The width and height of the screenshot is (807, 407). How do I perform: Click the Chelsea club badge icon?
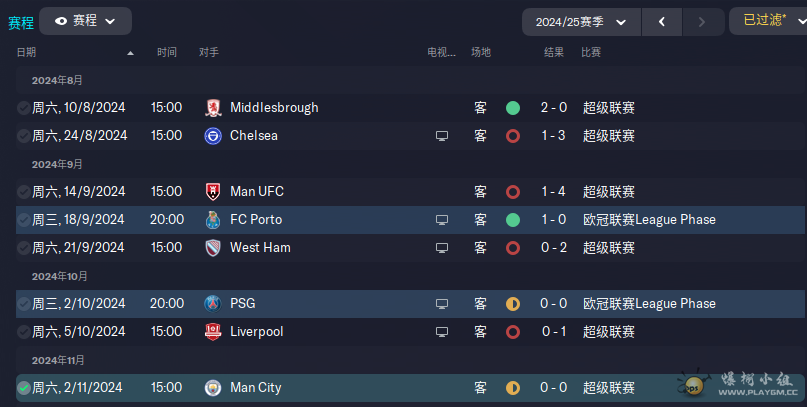point(213,136)
